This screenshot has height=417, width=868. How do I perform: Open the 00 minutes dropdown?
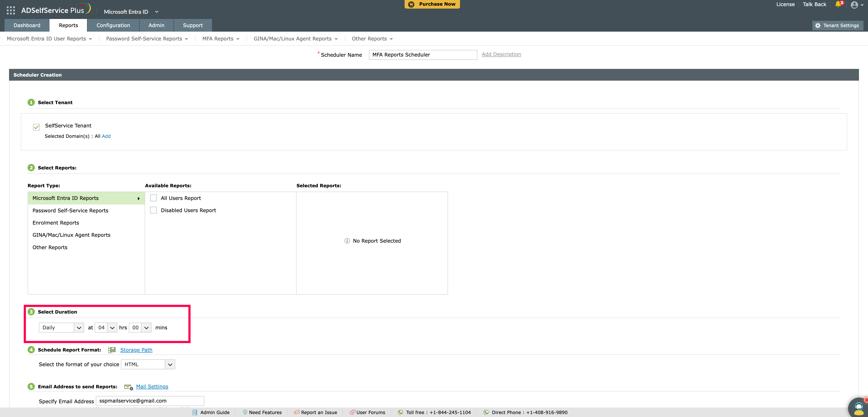tap(140, 328)
